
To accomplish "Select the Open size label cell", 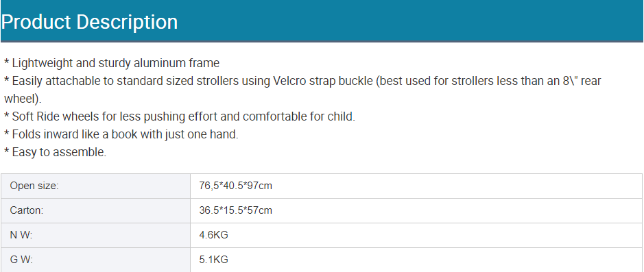I will pos(96,186).
